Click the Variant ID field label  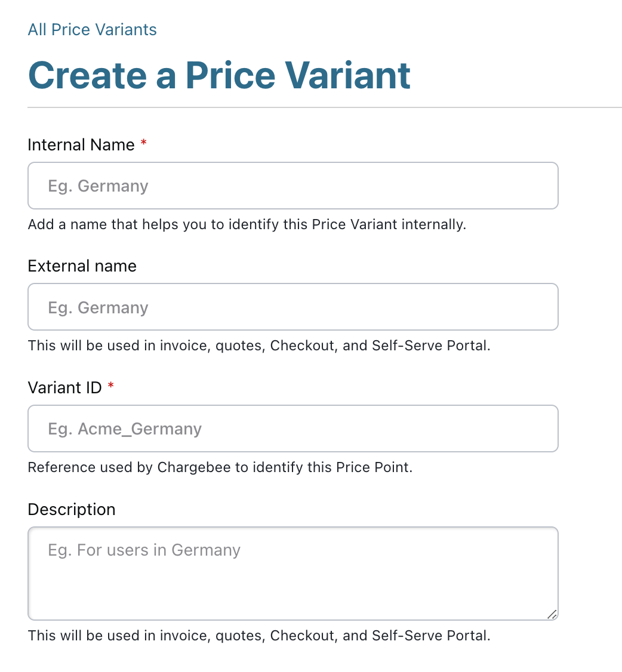[65, 388]
